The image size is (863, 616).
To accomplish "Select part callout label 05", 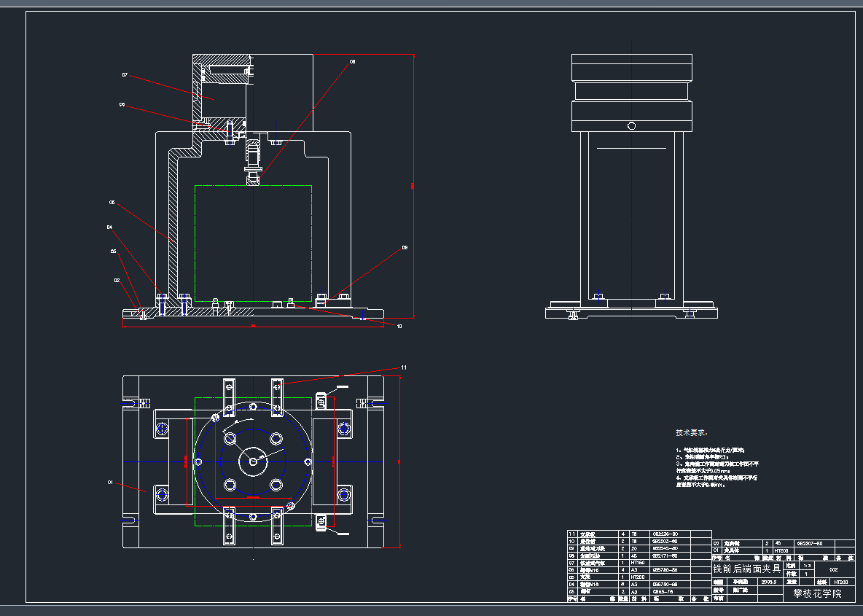I will pos(112,202).
